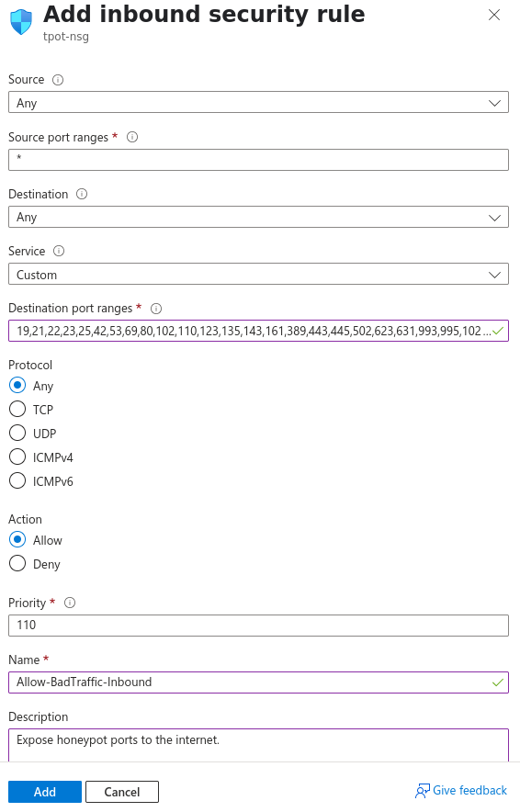520x812 pixels.
Task: Click the info icon next to Destination
Action: pyautogui.click(x=82, y=194)
